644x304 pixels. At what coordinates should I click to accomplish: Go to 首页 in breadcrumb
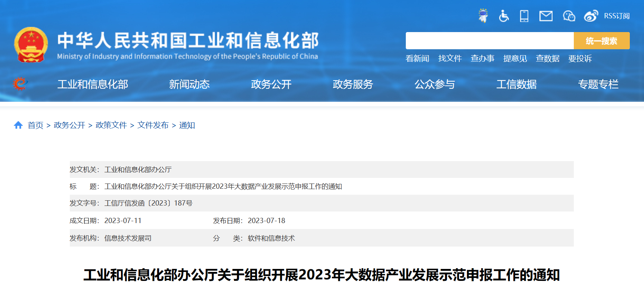(35, 125)
